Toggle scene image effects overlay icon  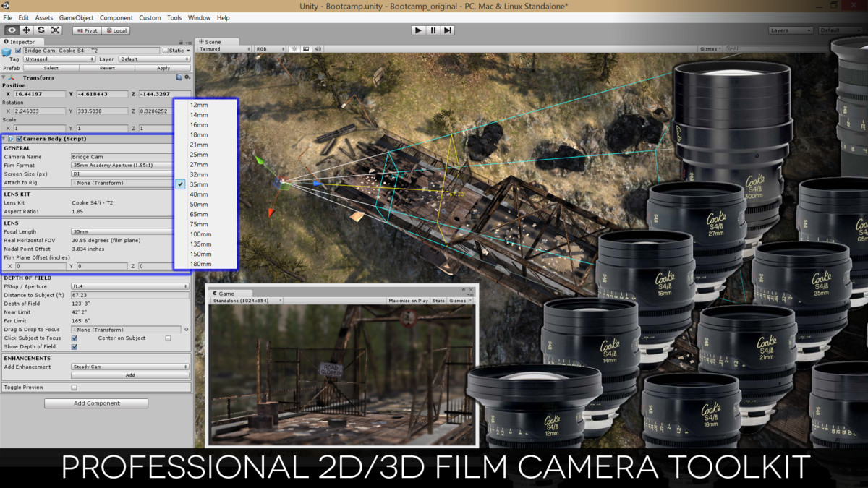[x=306, y=49]
